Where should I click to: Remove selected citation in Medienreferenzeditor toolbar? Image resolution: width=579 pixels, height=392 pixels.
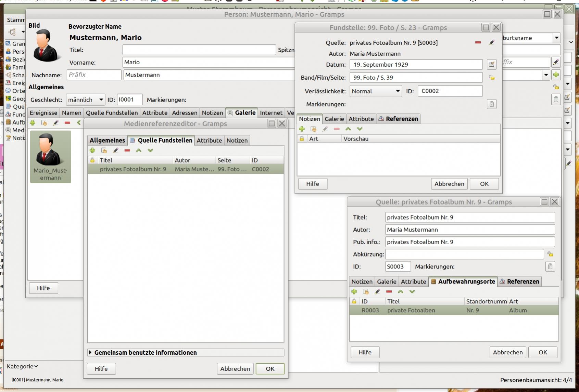[127, 151]
